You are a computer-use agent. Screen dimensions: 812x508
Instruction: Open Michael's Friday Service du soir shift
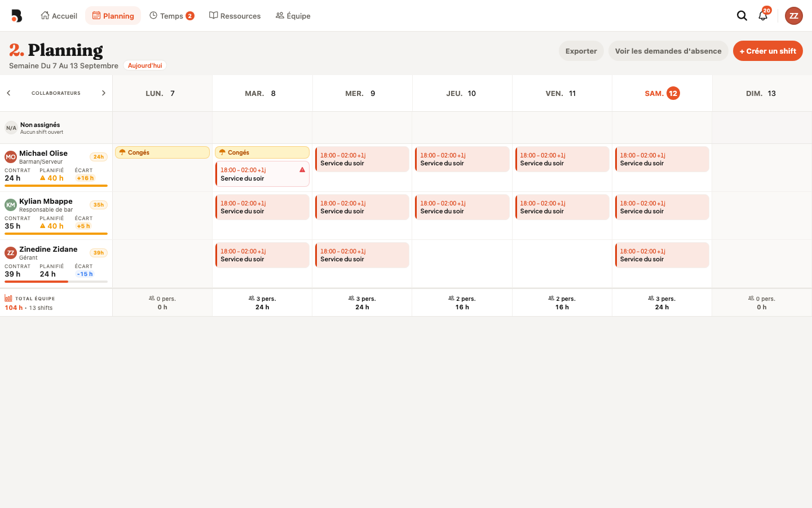pos(562,159)
